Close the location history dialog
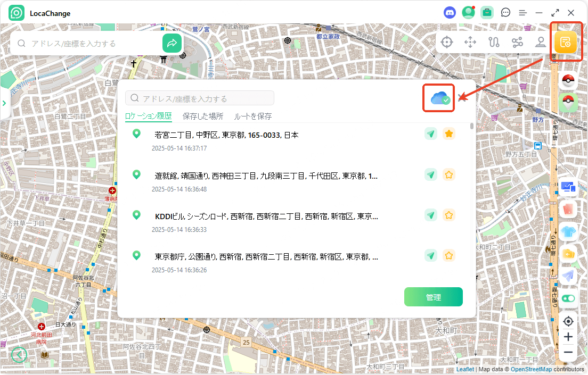The height and width of the screenshot is (375, 588). point(462,98)
